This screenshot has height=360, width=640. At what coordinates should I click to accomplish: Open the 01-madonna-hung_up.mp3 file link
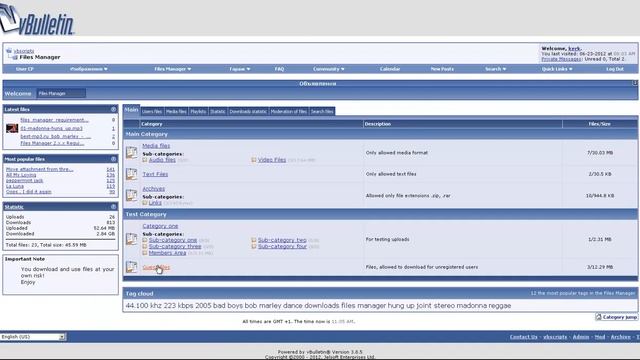click(x=51, y=129)
